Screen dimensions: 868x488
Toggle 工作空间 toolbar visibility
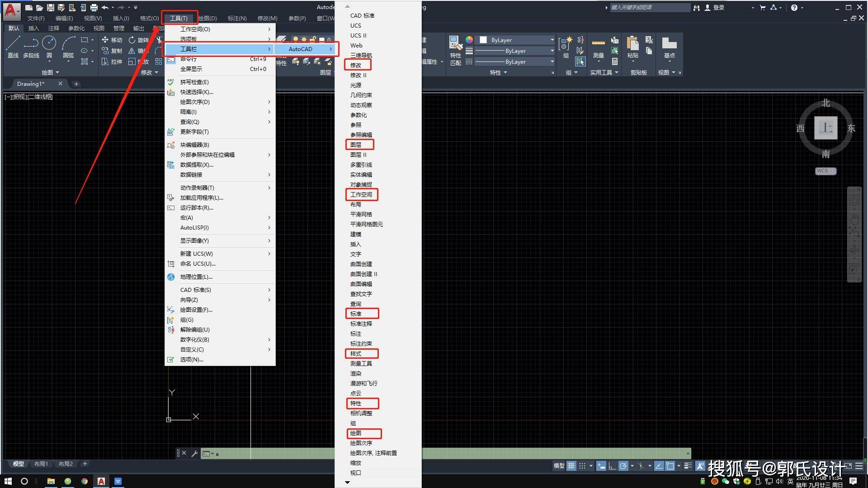(x=362, y=194)
